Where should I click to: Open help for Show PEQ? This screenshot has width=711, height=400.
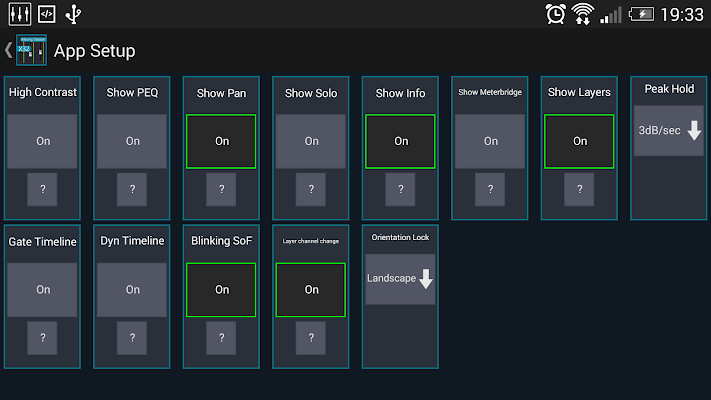[132, 189]
